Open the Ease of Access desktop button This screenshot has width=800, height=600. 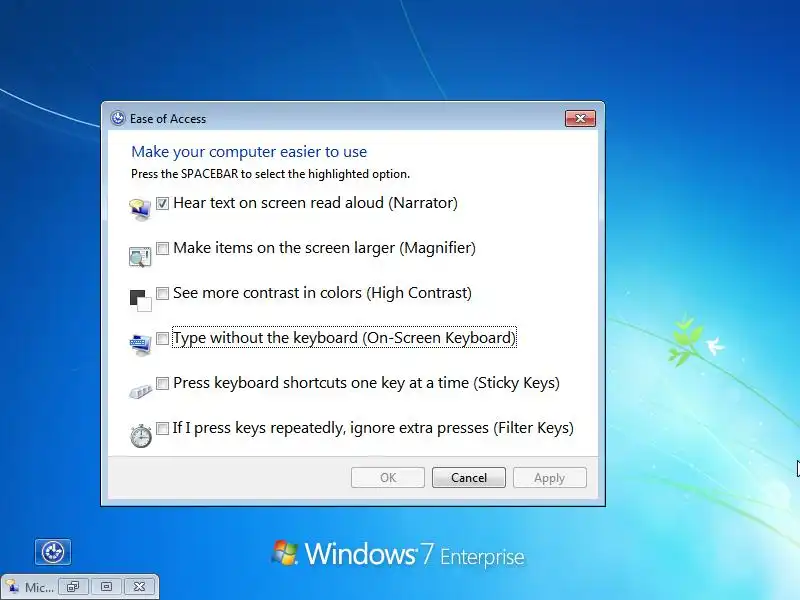coord(53,552)
